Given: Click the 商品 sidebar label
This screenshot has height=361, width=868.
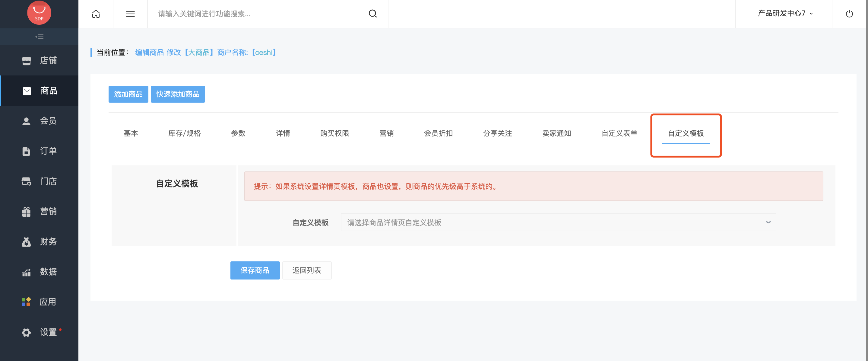Looking at the screenshot, I should click(x=49, y=91).
